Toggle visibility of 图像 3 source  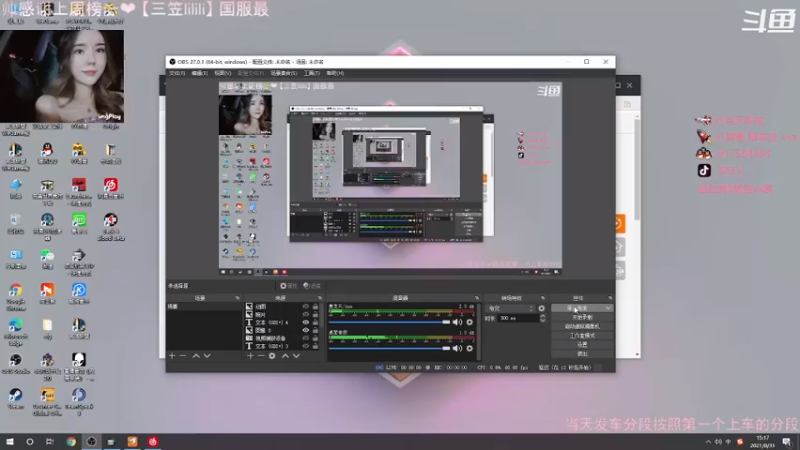coord(306,330)
